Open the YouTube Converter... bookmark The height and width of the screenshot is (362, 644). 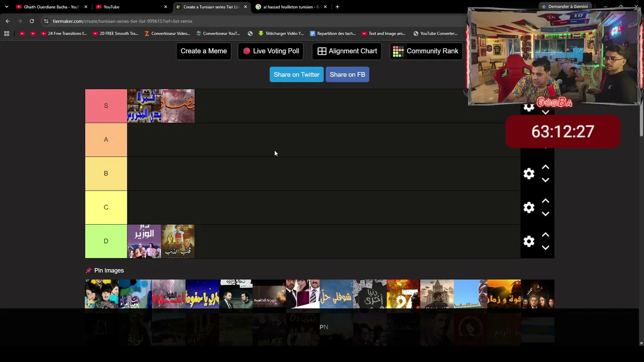(x=435, y=34)
